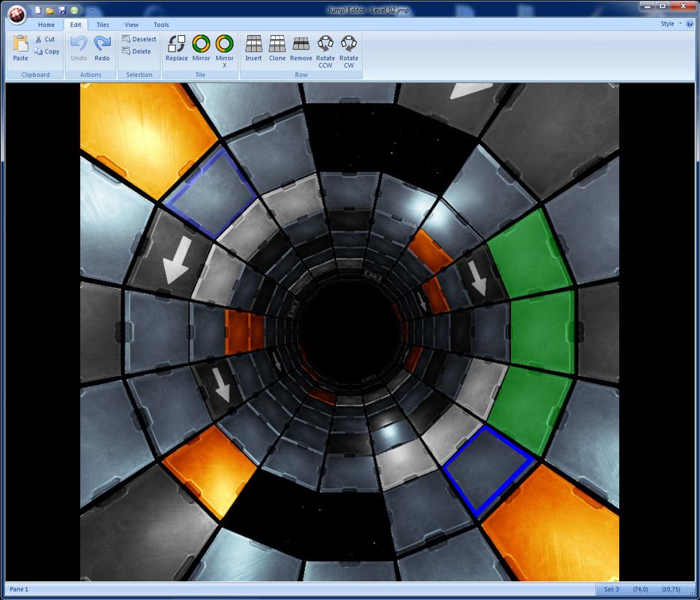Click the Open folder icon in quick access toolbar
The height and width of the screenshot is (600, 700).
50,10
